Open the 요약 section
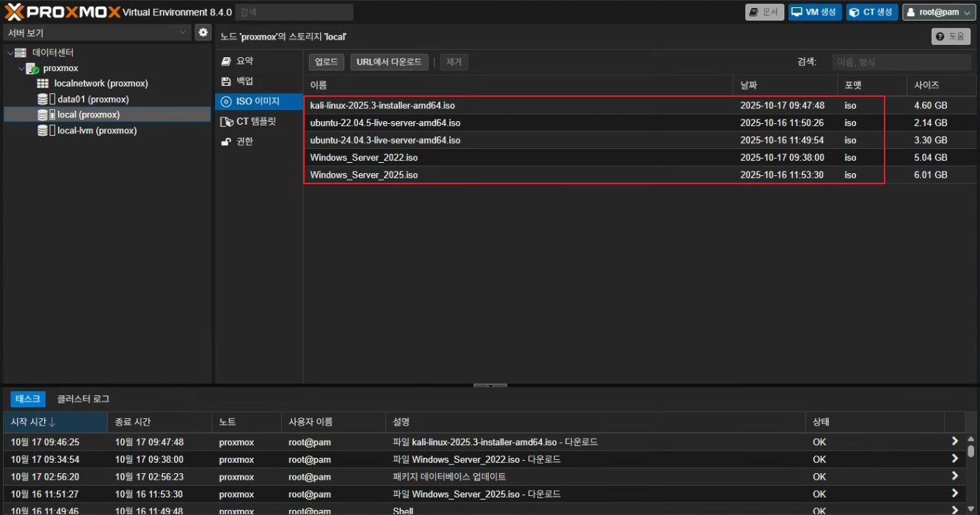The image size is (980, 515). 258,61
